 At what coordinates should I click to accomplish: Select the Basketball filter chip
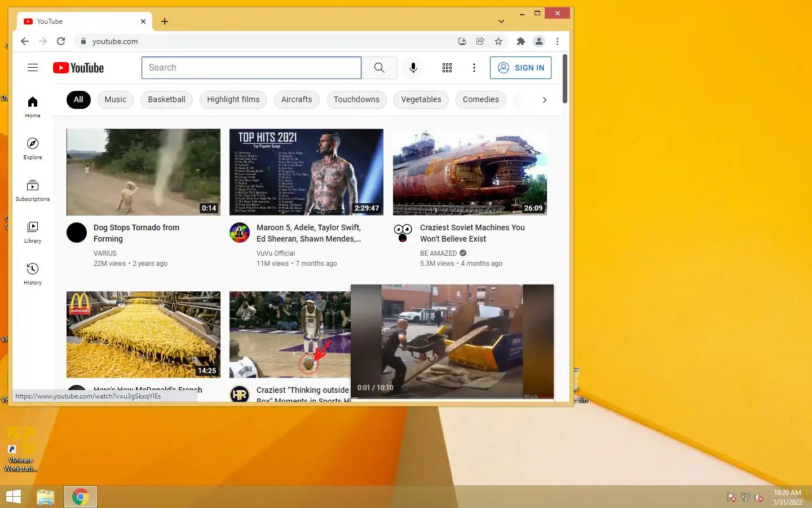[167, 100]
